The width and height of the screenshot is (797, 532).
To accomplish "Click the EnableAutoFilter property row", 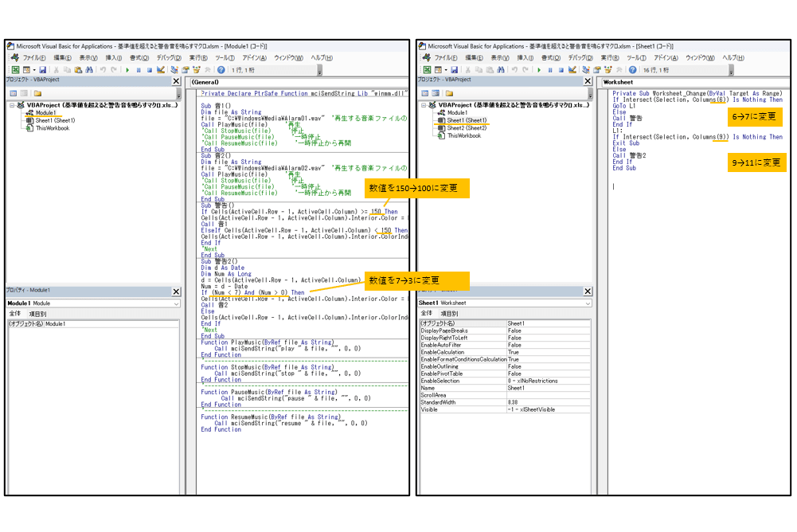I will [506, 345].
